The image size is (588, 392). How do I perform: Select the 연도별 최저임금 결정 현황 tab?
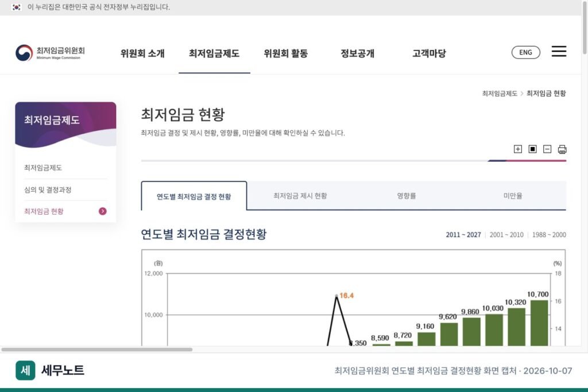194,196
